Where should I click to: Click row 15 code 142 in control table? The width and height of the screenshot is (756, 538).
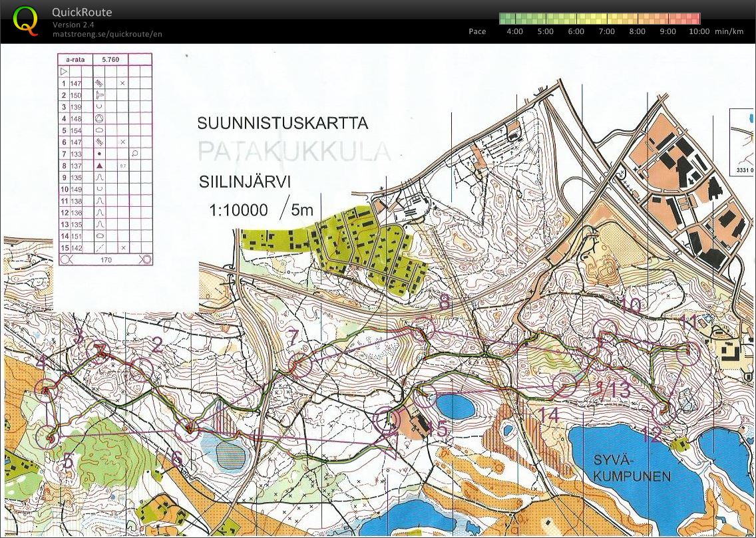pos(75,247)
